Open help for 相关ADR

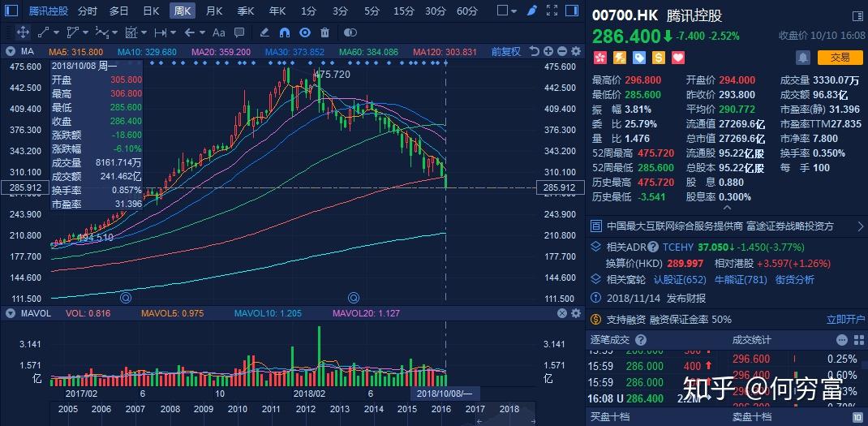pos(653,247)
